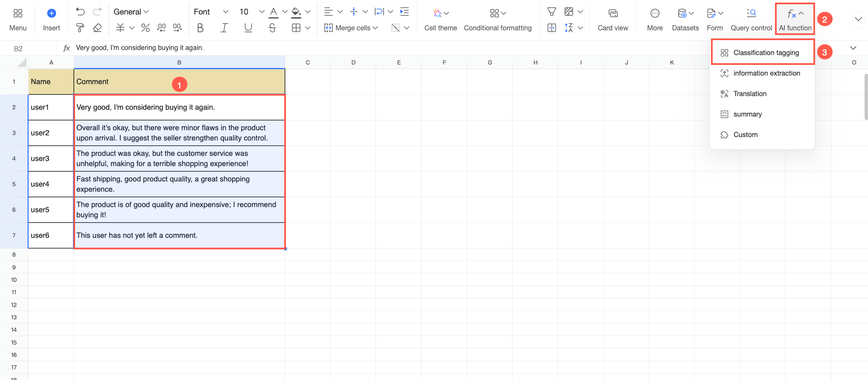Click the font color A icon
Image resolution: width=868 pixels, height=380 pixels.
tap(274, 12)
